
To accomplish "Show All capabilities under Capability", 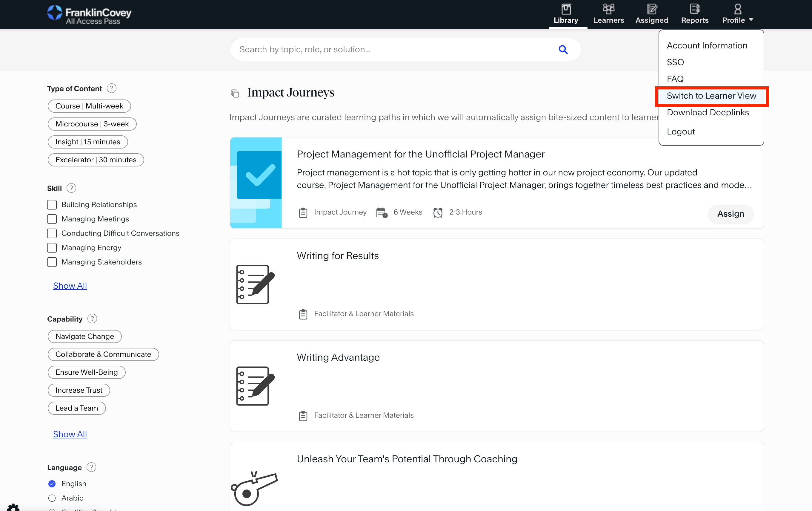I will (x=70, y=434).
